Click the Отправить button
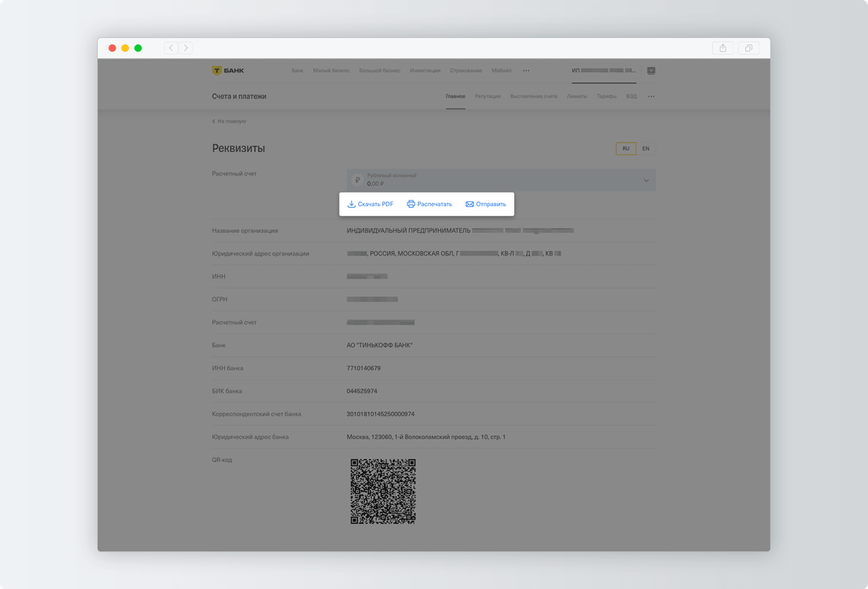Image resolution: width=868 pixels, height=589 pixels. tap(486, 204)
